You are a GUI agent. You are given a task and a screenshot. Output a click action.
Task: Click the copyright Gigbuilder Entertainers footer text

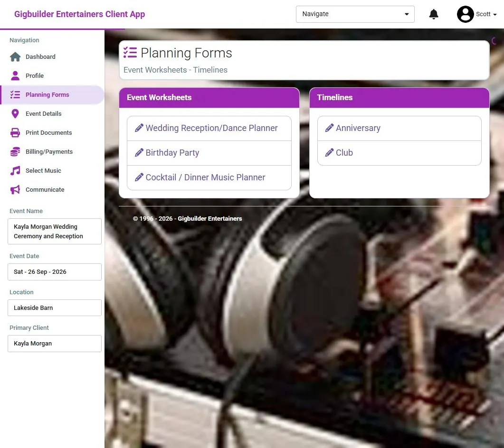click(x=187, y=219)
